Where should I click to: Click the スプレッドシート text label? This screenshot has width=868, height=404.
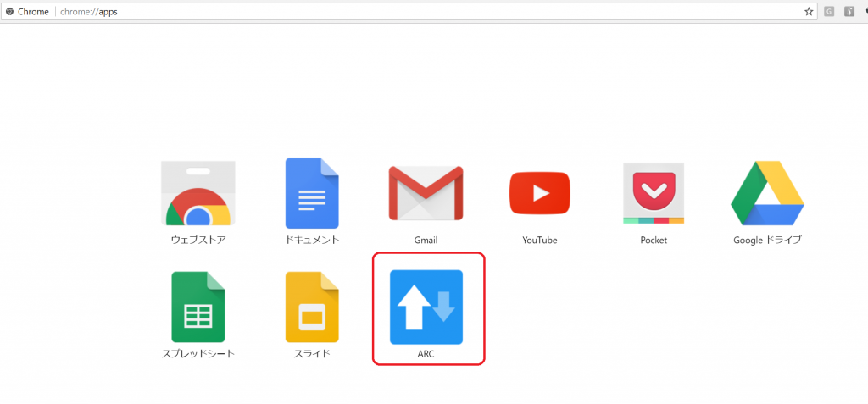(x=198, y=354)
